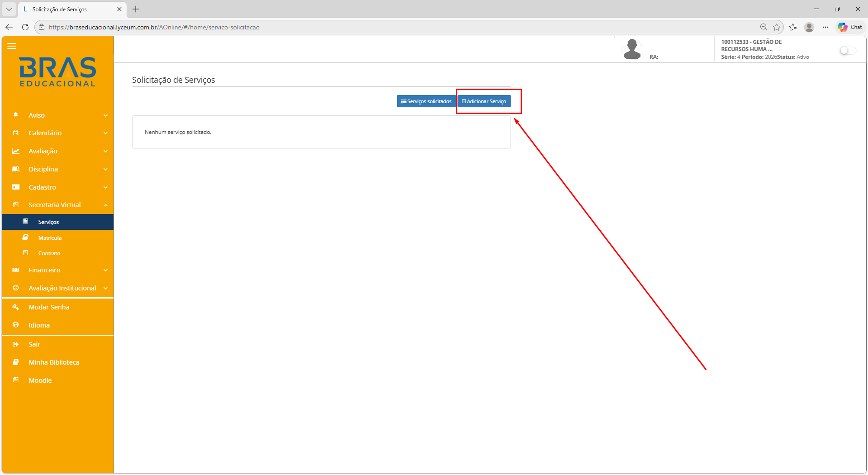Viewport: 868px width, 475px height.
Task: Expand the Financeiro menu chevron
Action: coord(105,270)
